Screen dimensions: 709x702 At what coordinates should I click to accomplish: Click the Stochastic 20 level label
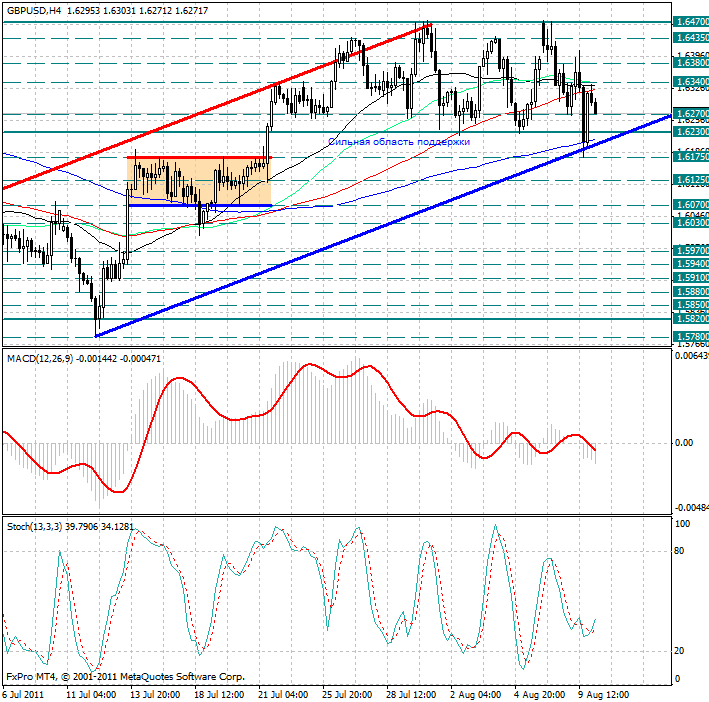click(680, 651)
